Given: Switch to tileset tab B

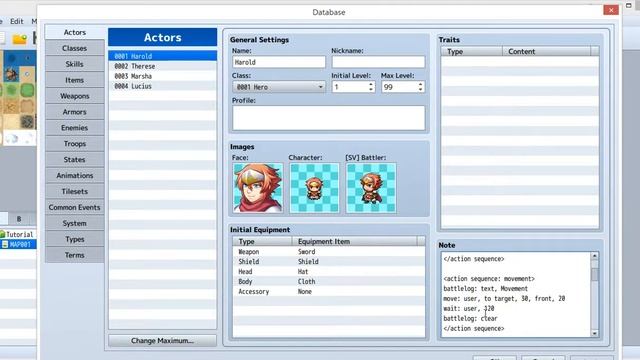Looking at the screenshot, I should coord(19,219).
